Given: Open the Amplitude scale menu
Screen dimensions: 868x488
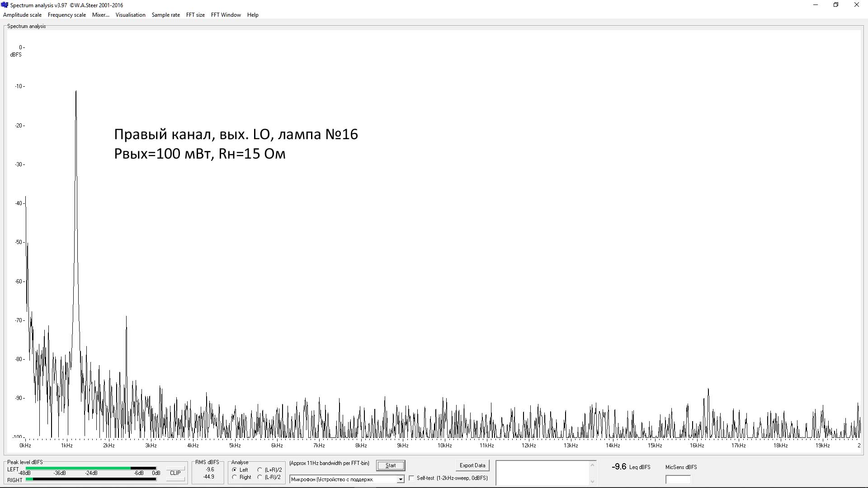Looking at the screenshot, I should coord(22,15).
